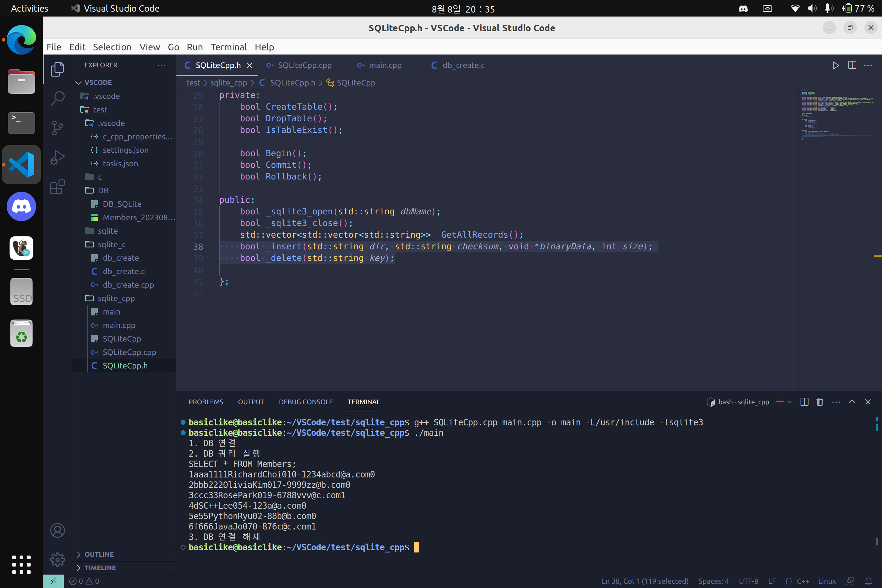Open the Source Control view

coord(57,128)
